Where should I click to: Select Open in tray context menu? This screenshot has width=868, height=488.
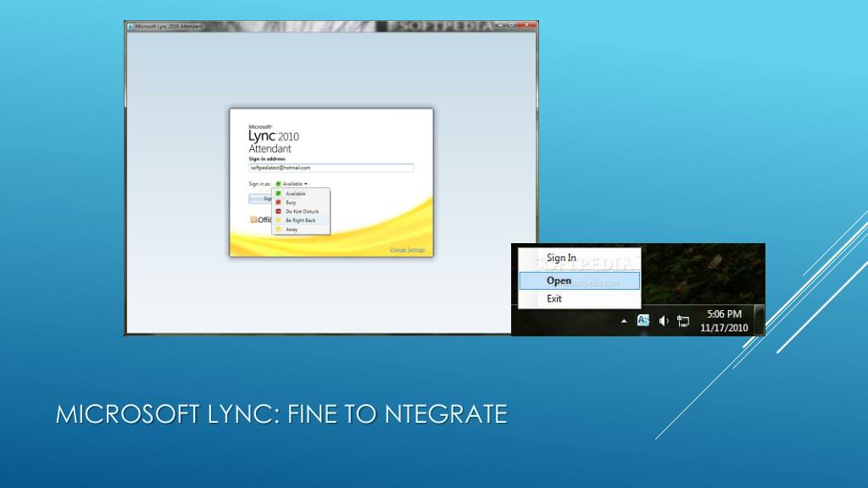pyautogui.click(x=579, y=280)
